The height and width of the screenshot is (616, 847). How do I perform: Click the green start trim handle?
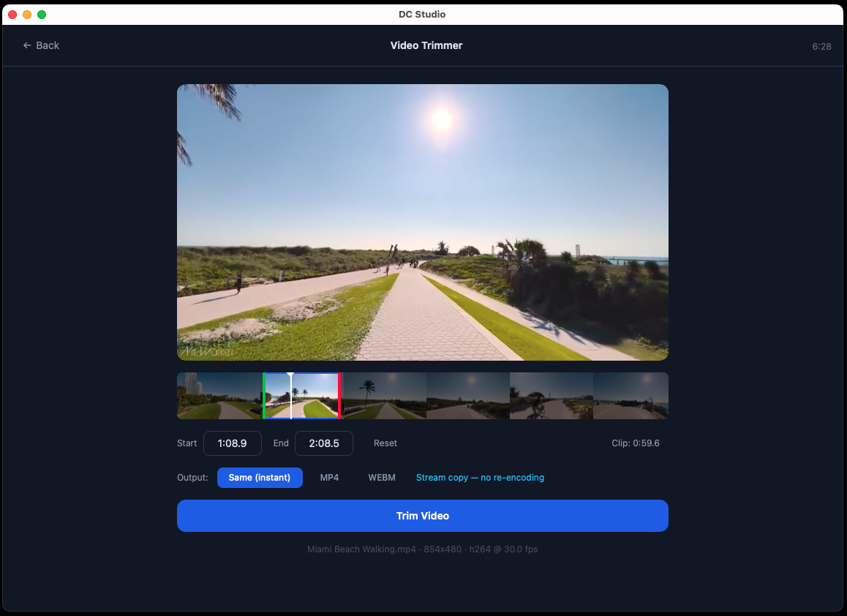pos(265,395)
